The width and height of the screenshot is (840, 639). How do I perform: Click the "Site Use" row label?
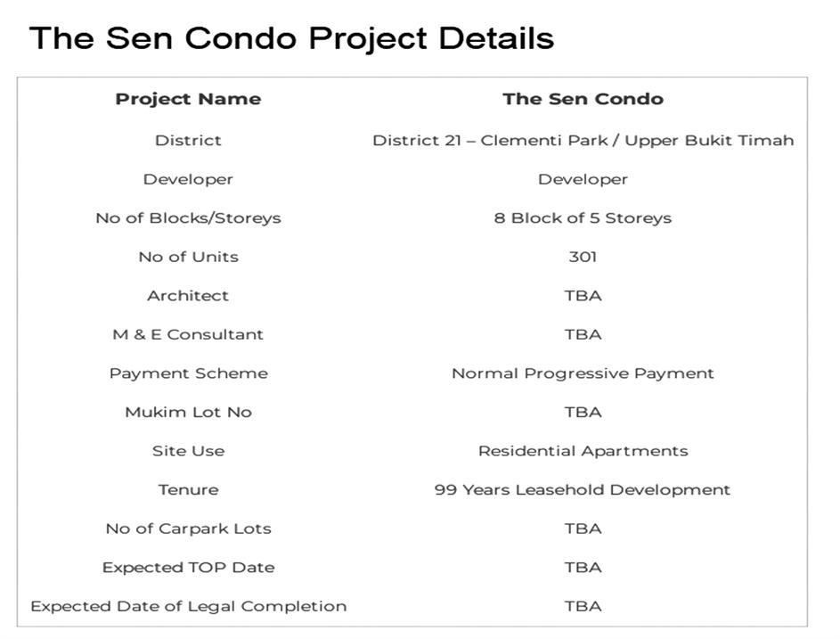188,451
